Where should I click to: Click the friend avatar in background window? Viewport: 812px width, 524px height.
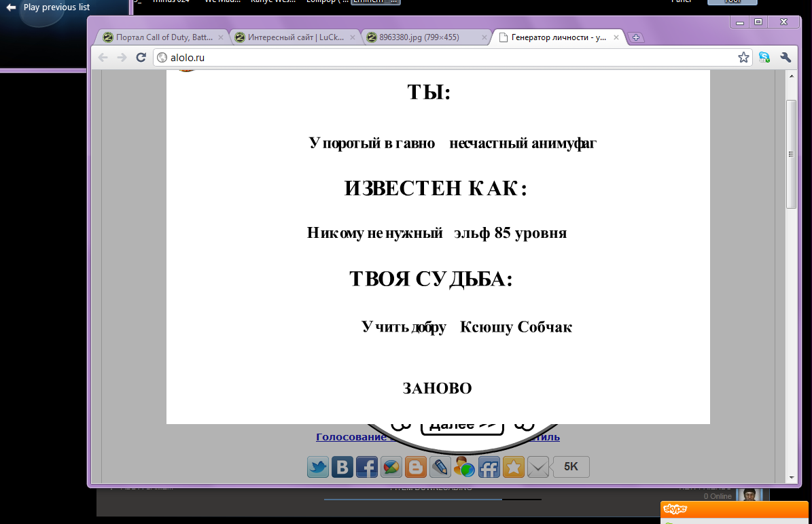pos(749,495)
